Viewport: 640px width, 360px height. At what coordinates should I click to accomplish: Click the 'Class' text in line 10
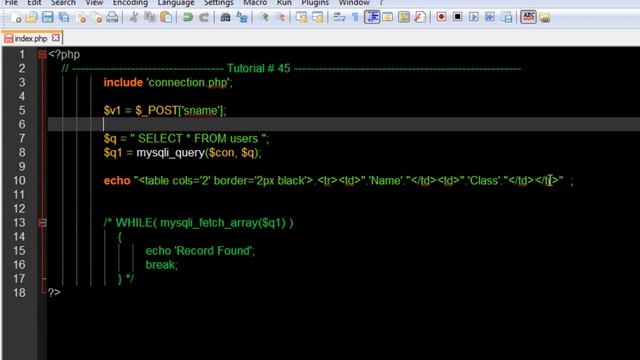(x=484, y=180)
